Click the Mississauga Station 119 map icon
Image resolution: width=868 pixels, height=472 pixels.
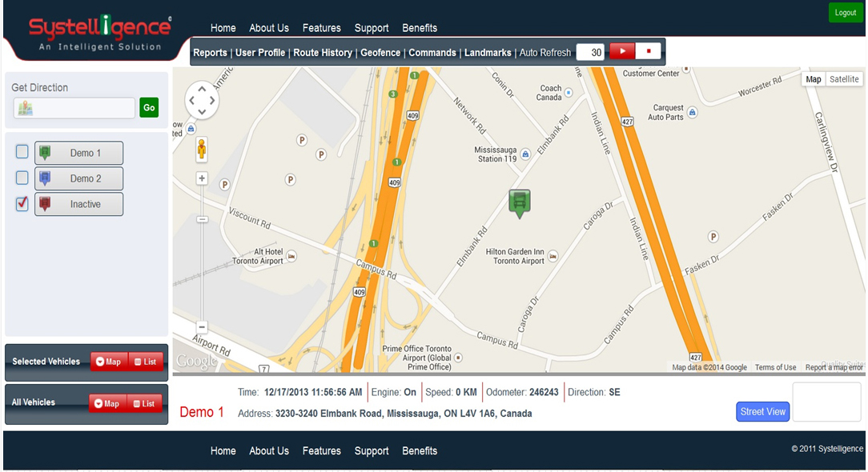[525, 154]
